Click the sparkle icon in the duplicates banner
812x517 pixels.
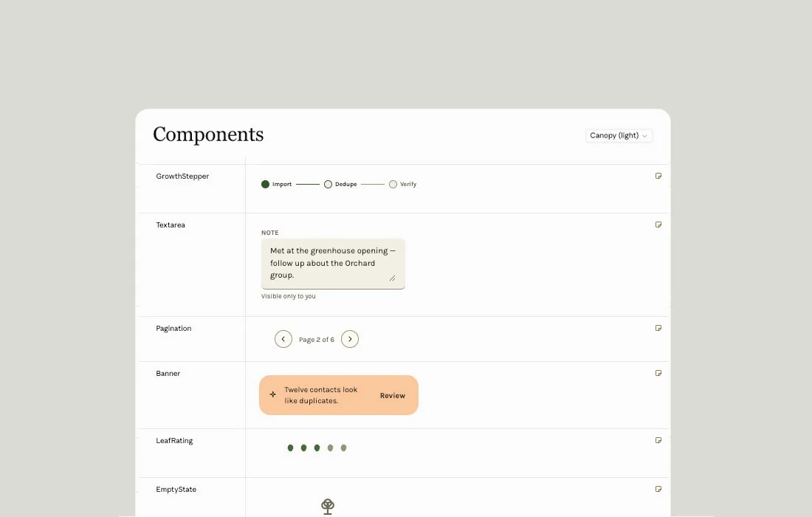click(273, 394)
